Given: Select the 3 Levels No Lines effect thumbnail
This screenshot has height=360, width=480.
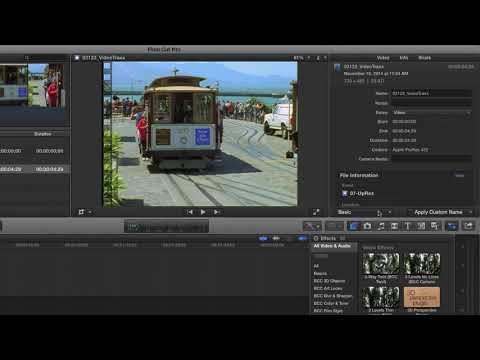Looking at the screenshot, I should 422,263.
